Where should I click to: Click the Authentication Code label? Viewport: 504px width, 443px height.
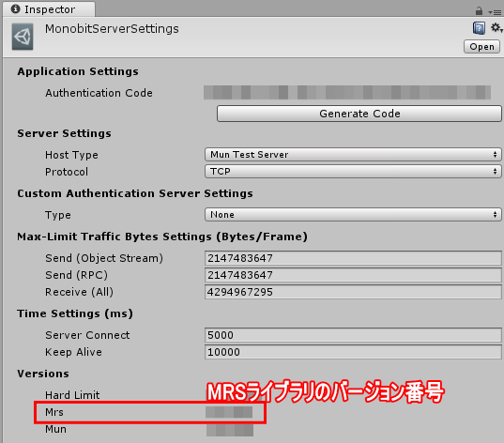click(99, 93)
